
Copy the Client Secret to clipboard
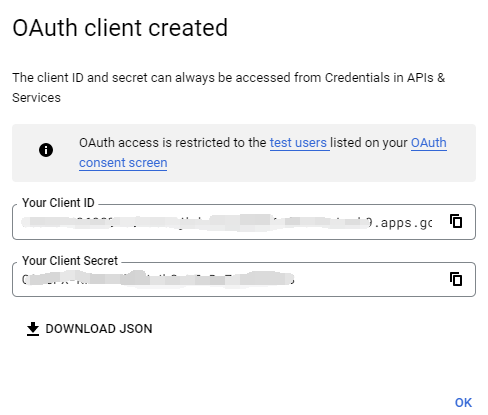point(456,279)
